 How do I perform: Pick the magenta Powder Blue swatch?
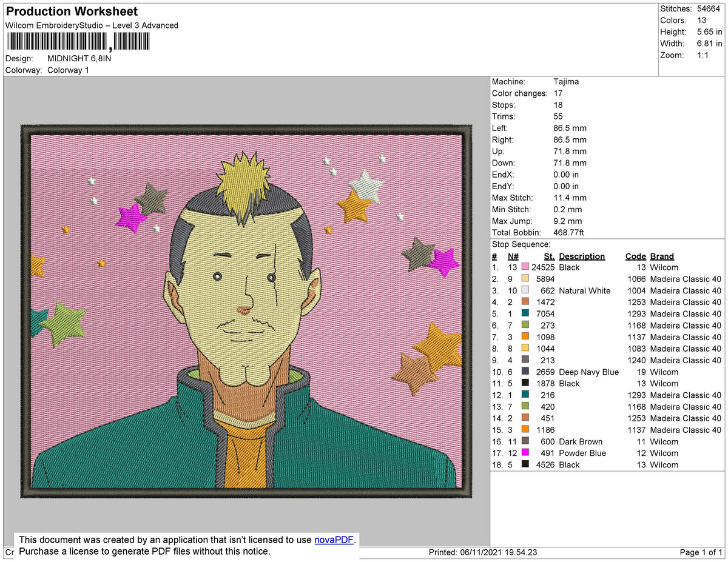point(525,453)
